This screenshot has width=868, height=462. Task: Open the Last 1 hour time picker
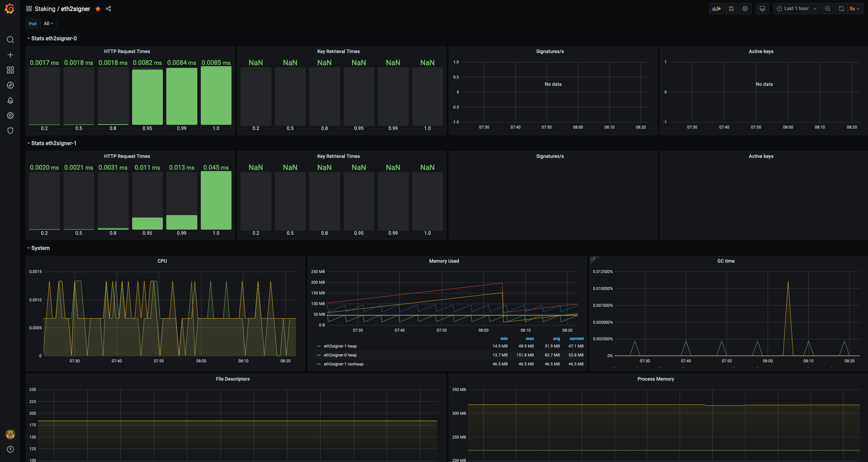[796, 9]
